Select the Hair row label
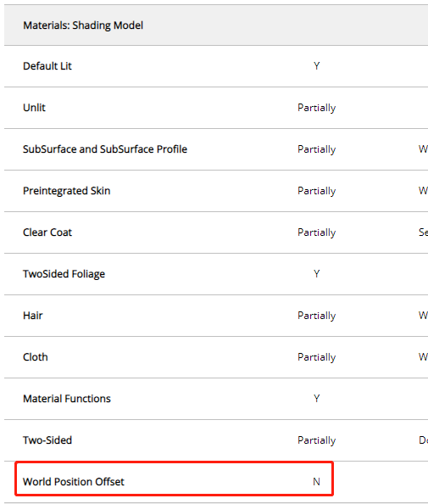428x504 pixels. 33,316
